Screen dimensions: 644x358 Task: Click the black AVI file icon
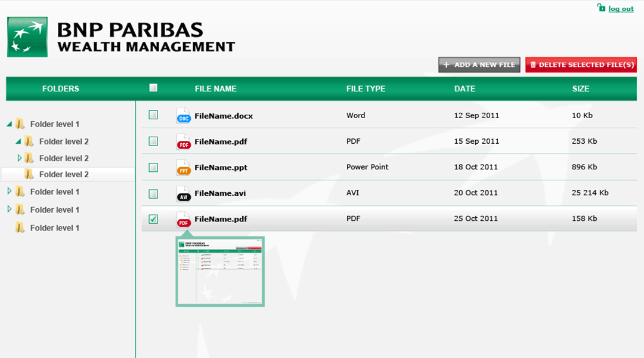(x=184, y=193)
